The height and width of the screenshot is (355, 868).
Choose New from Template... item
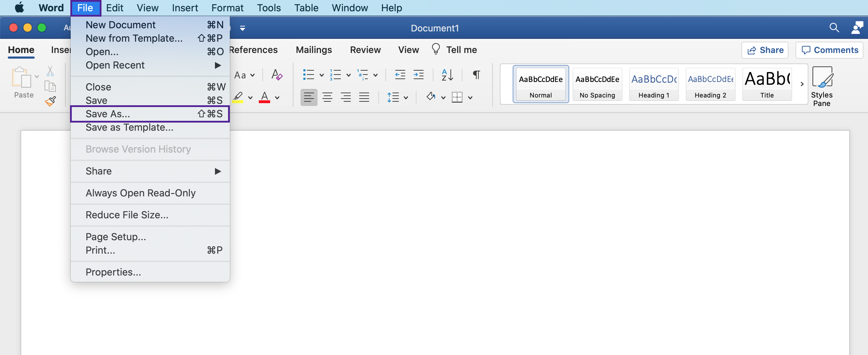pyautogui.click(x=150, y=38)
